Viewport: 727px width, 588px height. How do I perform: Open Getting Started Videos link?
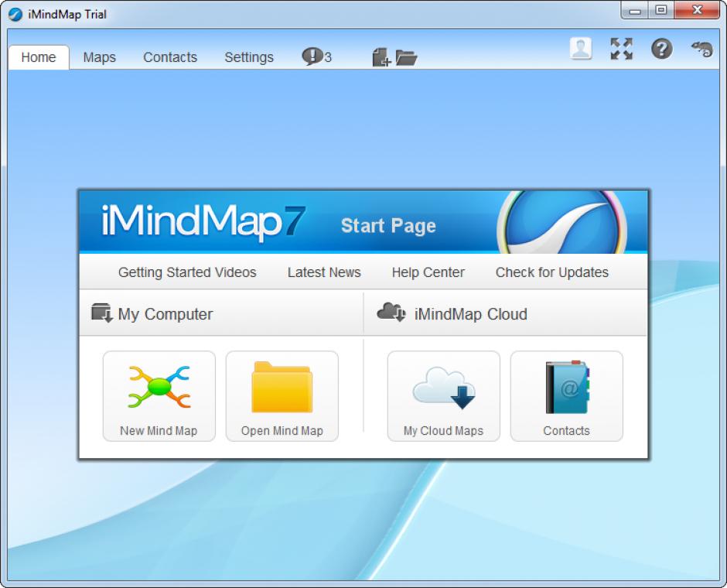pos(187,272)
